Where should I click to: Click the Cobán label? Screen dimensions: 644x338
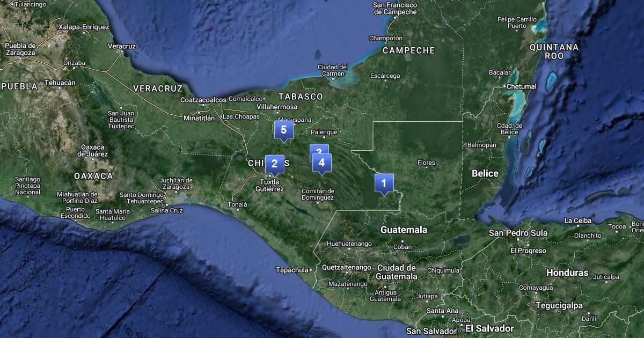point(402,247)
